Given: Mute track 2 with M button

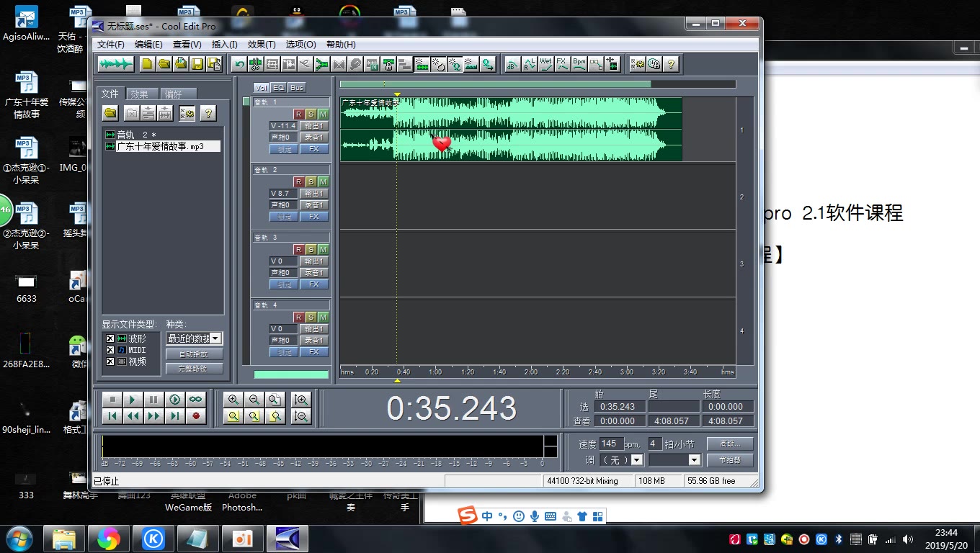Looking at the screenshot, I should click(323, 181).
